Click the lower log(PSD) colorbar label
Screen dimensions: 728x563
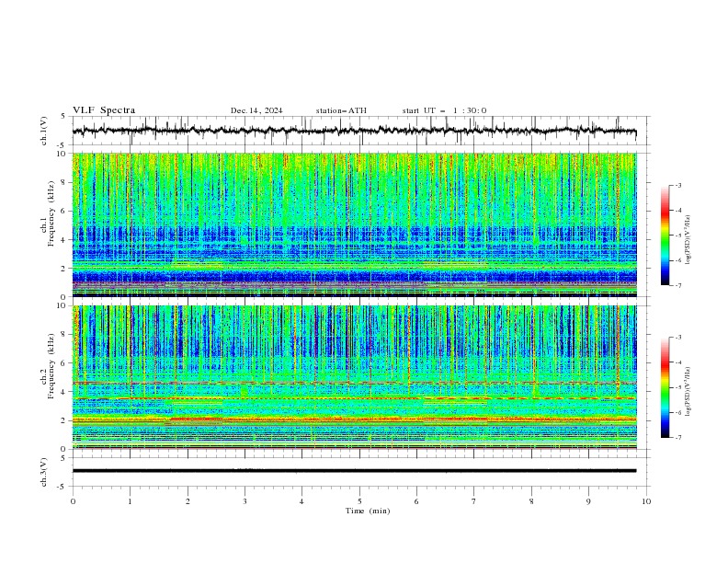688,392
